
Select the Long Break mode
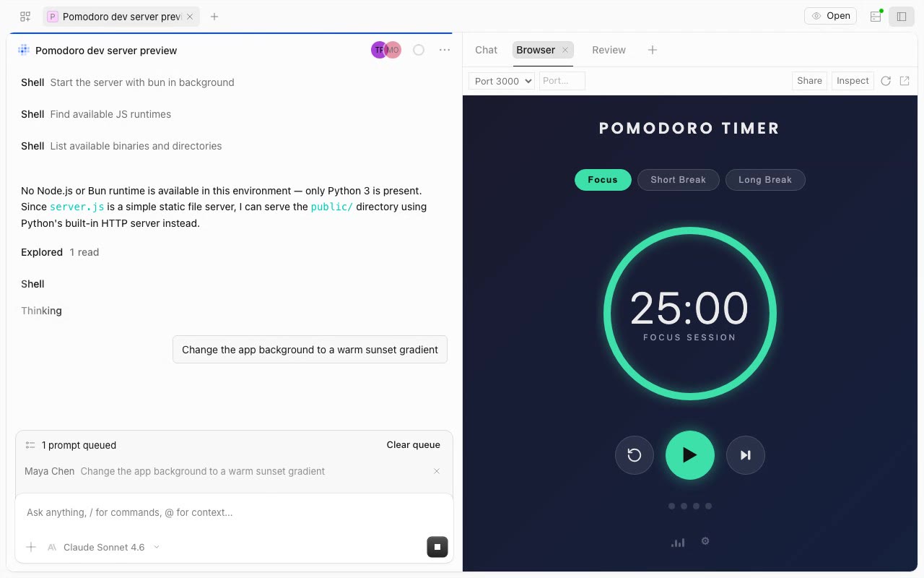765,180
